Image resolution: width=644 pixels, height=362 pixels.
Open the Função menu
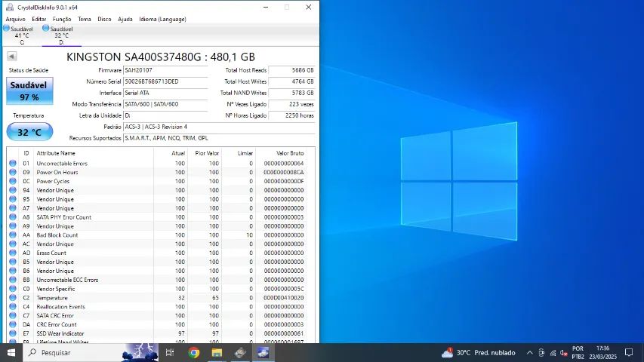tap(62, 19)
